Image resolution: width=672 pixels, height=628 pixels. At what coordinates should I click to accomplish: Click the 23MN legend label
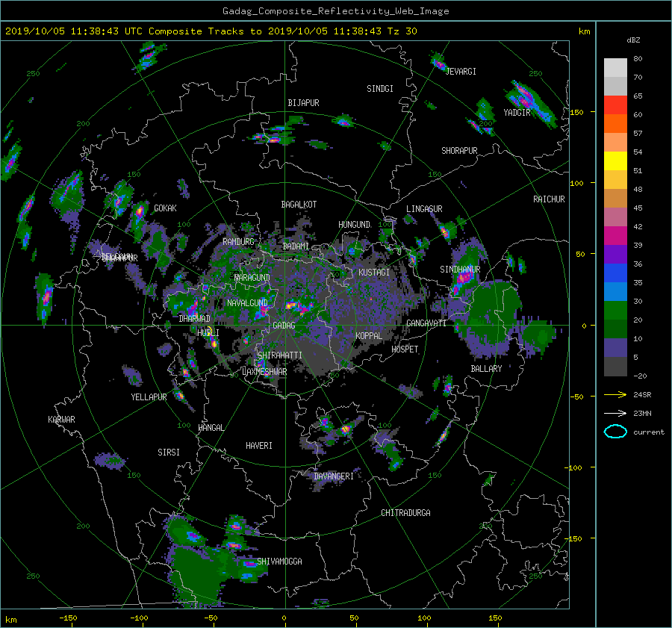pos(642,413)
